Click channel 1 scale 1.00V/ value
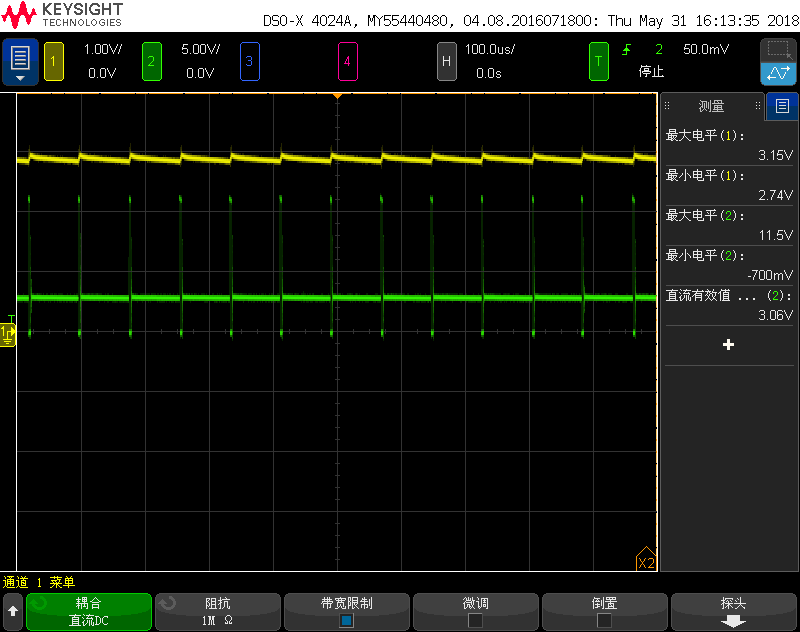Viewport: 800px width, 632px height. (x=103, y=49)
